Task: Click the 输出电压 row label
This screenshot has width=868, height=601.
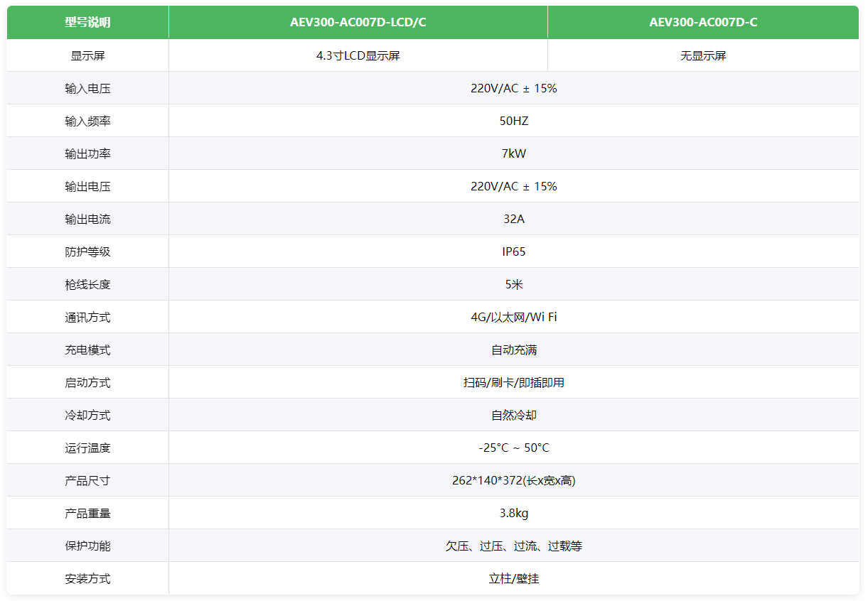Action: [87, 187]
